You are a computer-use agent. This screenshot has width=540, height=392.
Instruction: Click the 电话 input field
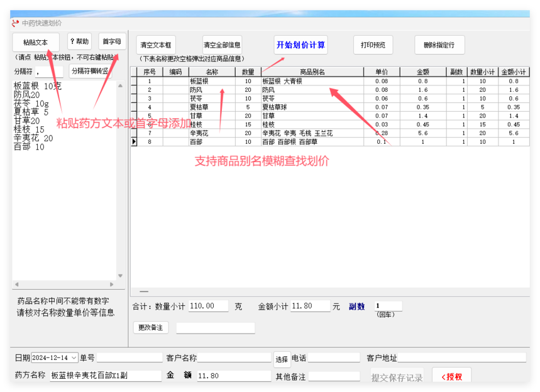pyautogui.click(x=333, y=358)
